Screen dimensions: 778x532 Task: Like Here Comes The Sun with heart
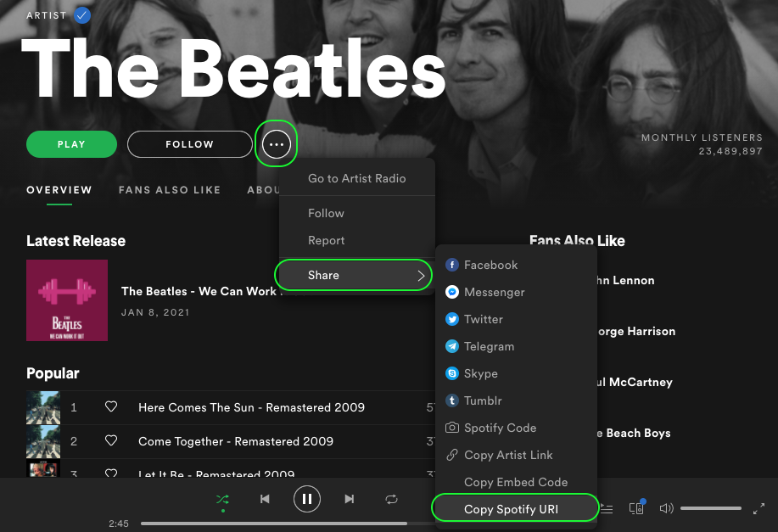(x=111, y=407)
